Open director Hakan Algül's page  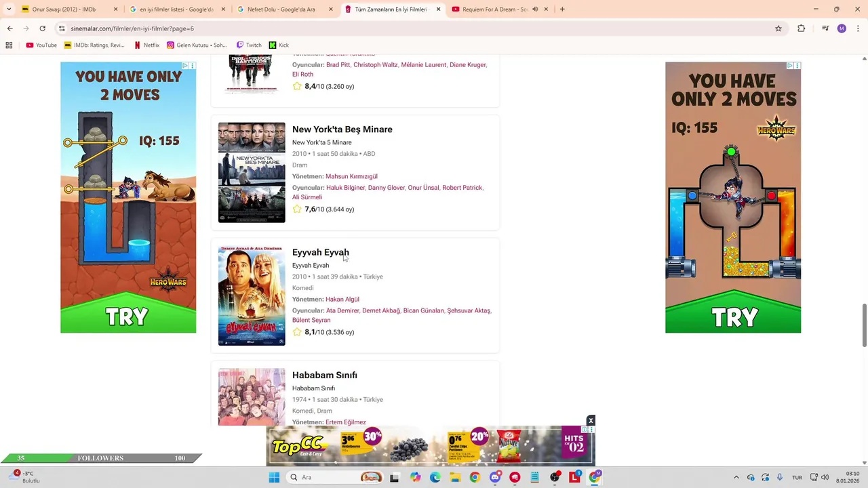(x=342, y=299)
